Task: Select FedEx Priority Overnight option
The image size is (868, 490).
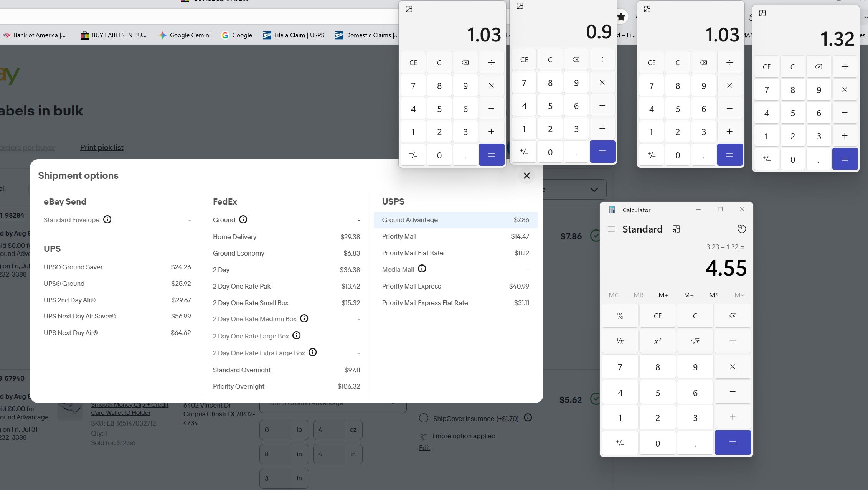Action: coord(286,386)
